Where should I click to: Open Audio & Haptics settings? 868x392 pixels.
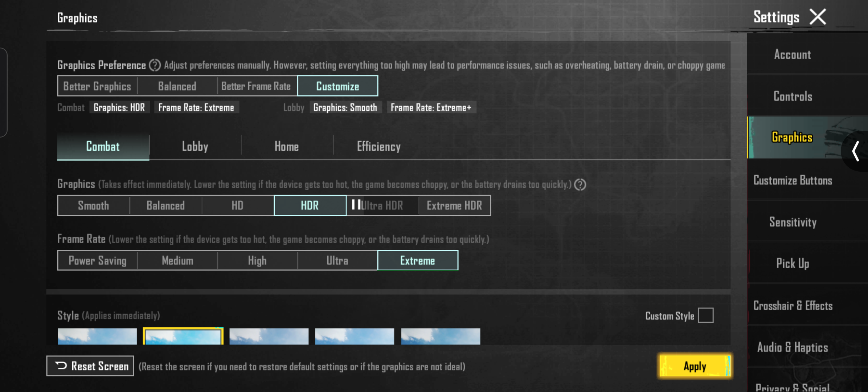[793, 347]
